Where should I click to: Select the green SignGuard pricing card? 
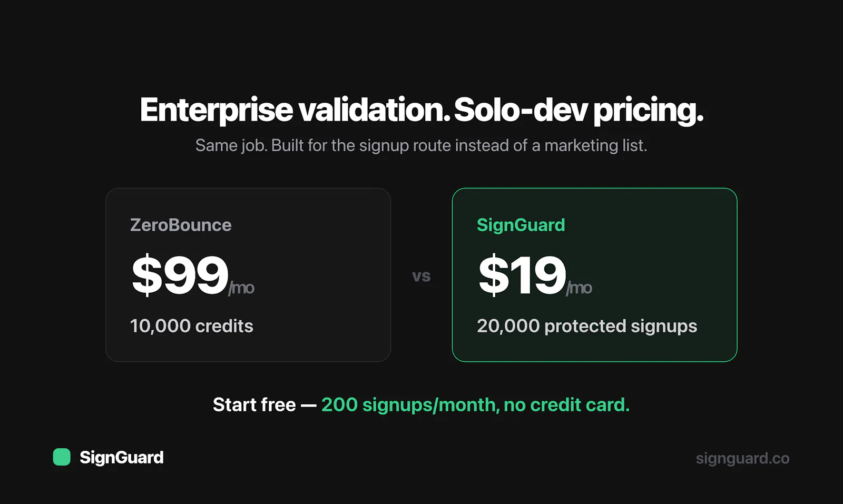click(x=594, y=275)
